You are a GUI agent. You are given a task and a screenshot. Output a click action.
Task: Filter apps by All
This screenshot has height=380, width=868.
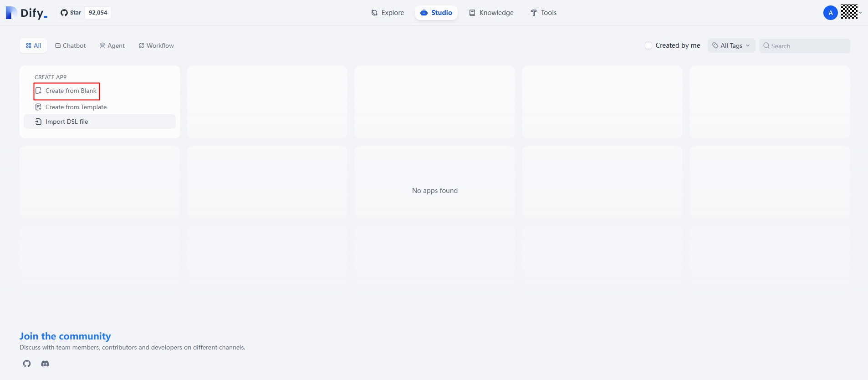pyautogui.click(x=33, y=46)
